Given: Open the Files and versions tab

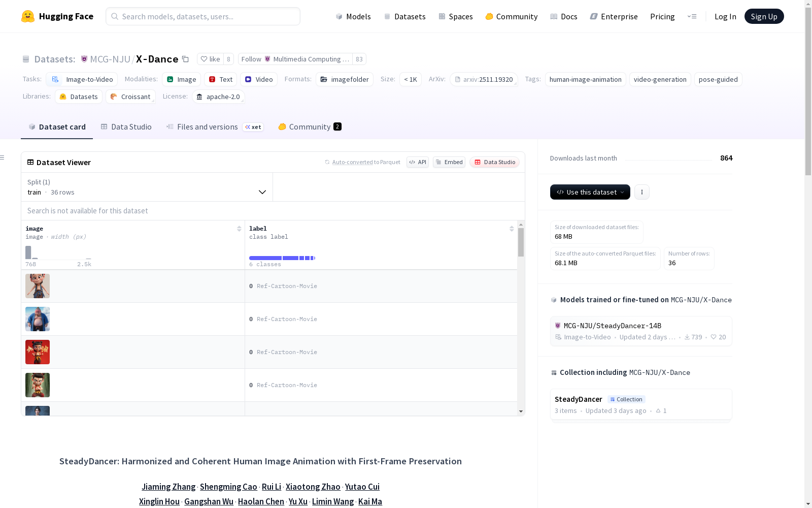Looking at the screenshot, I should pos(215,127).
